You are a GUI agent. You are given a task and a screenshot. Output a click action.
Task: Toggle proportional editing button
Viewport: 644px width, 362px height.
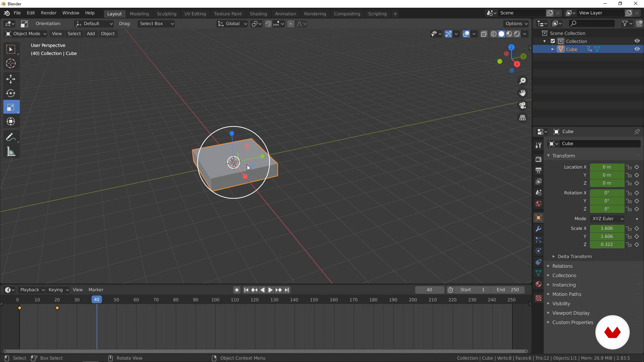tap(291, 24)
